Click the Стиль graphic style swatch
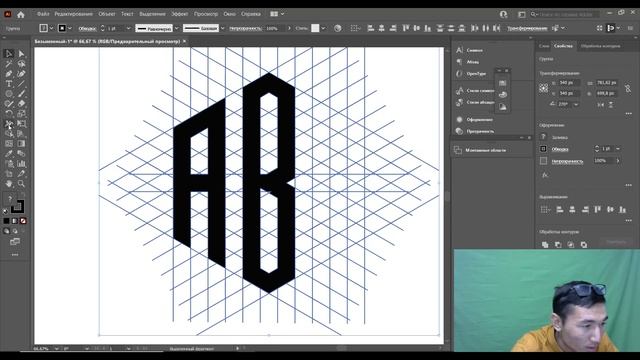Screen dimensions: 640x360 coord(315,28)
